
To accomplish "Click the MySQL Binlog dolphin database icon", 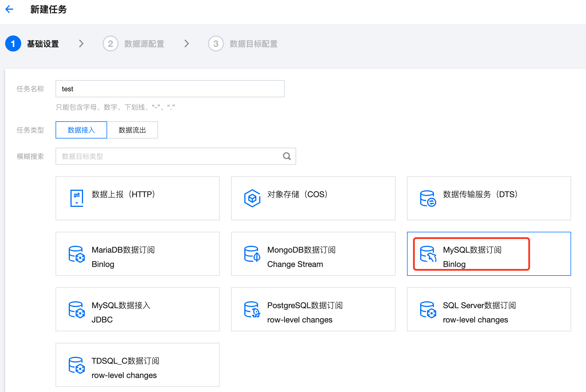I will 428,254.
